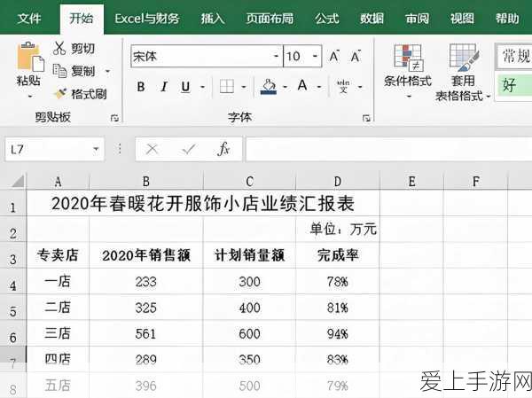Open the 审阅 Review tab

click(x=417, y=18)
